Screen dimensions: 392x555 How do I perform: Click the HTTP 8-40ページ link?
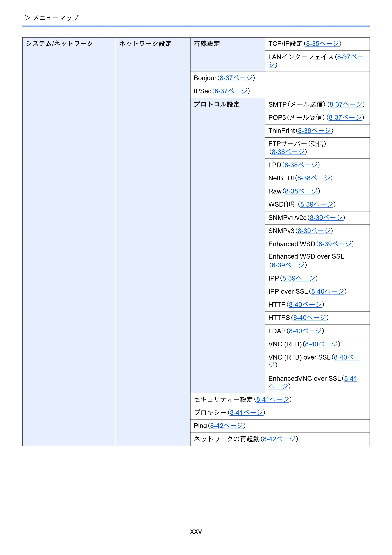(x=305, y=305)
